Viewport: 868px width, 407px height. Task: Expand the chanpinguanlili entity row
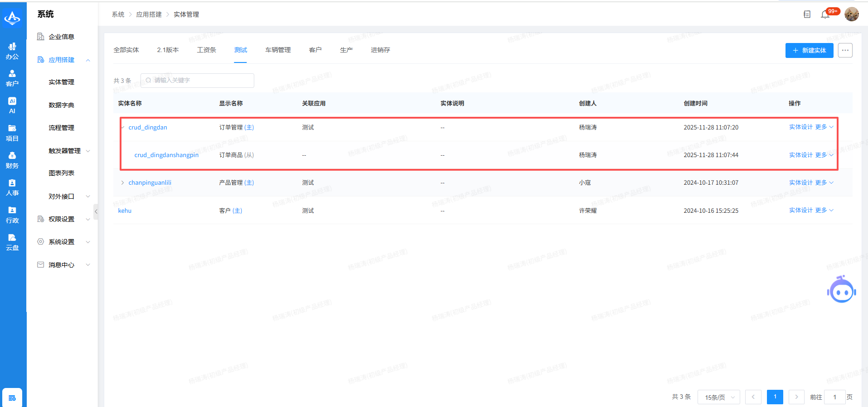click(x=122, y=182)
